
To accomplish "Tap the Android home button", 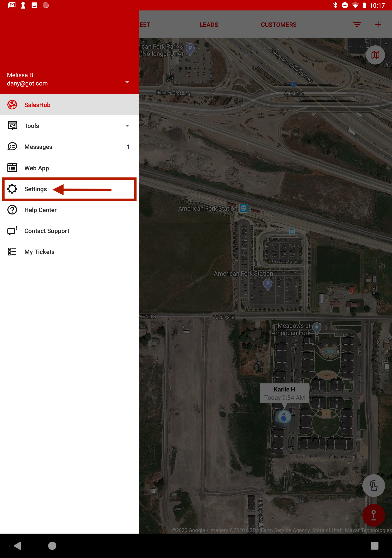I will (52, 546).
